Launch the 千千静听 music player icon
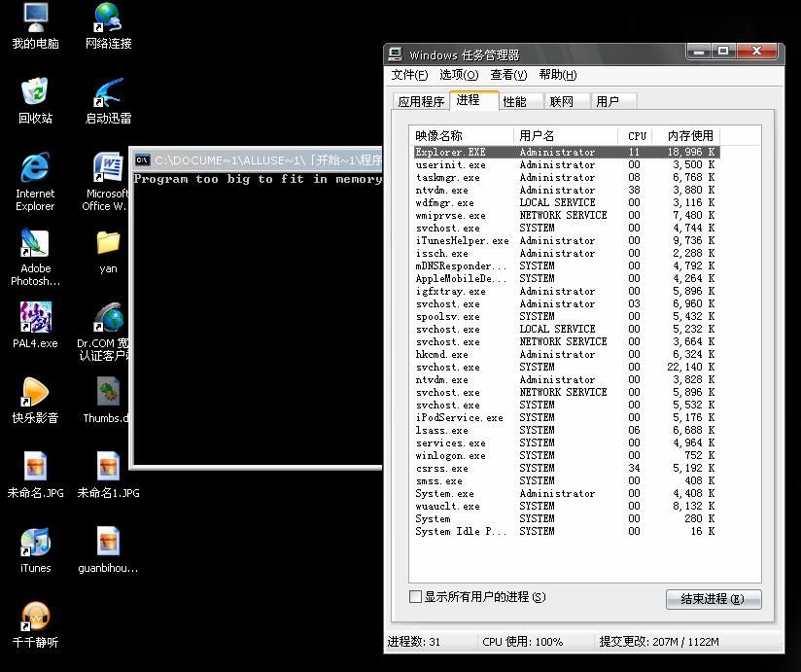 (35, 619)
